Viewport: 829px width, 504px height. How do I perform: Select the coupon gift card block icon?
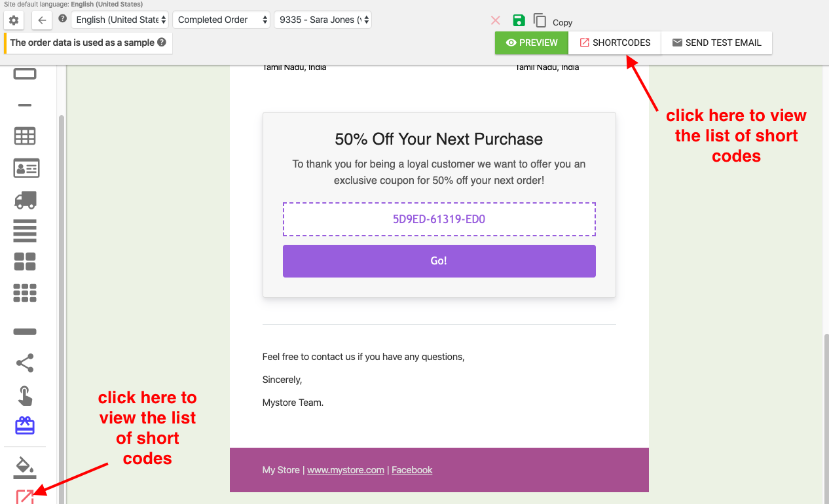[x=25, y=426]
